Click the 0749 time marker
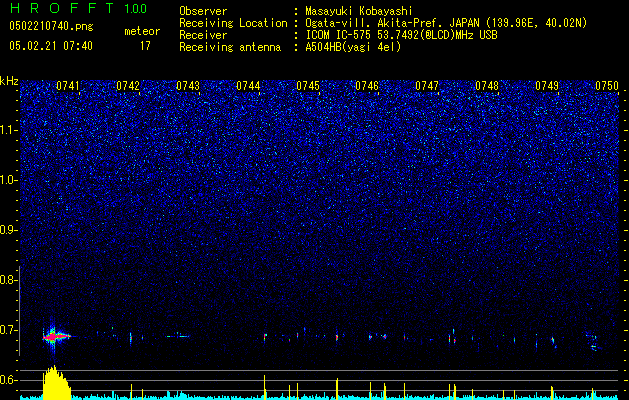The height and width of the screenshot is (400, 629). coord(547,86)
